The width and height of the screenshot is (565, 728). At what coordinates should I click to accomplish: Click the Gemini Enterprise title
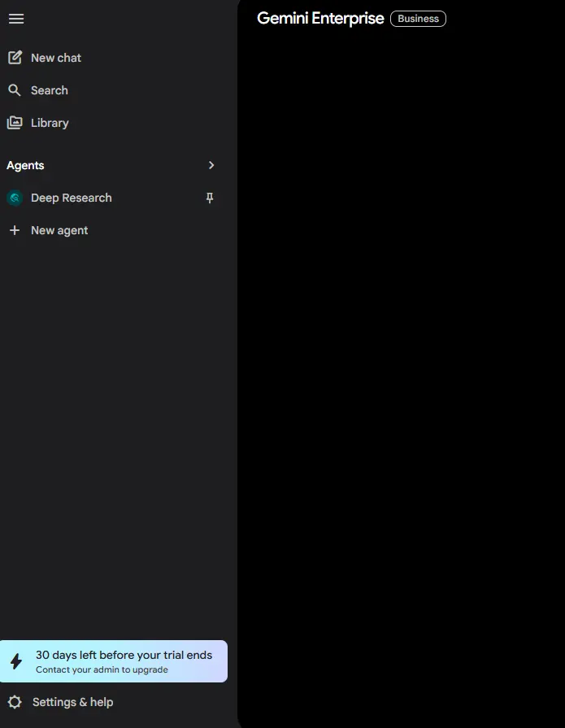(320, 19)
